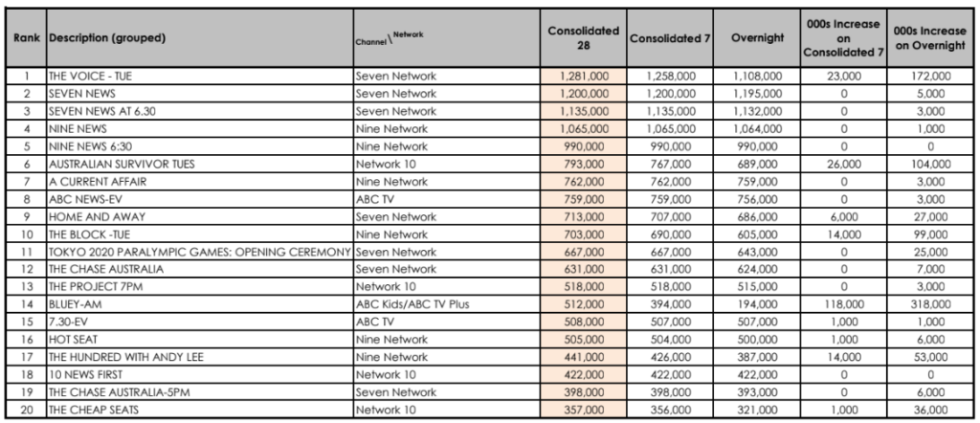The width and height of the screenshot is (980, 423).
Task: Click AUSTRALIAN SURVIVOR TUES row description
Action: coord(199,165)
